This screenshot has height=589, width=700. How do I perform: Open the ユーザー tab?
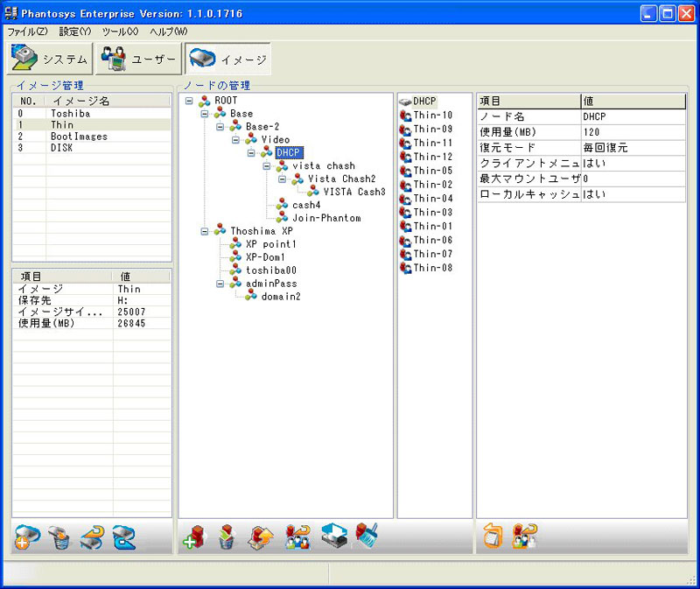(x=138, y=59)
